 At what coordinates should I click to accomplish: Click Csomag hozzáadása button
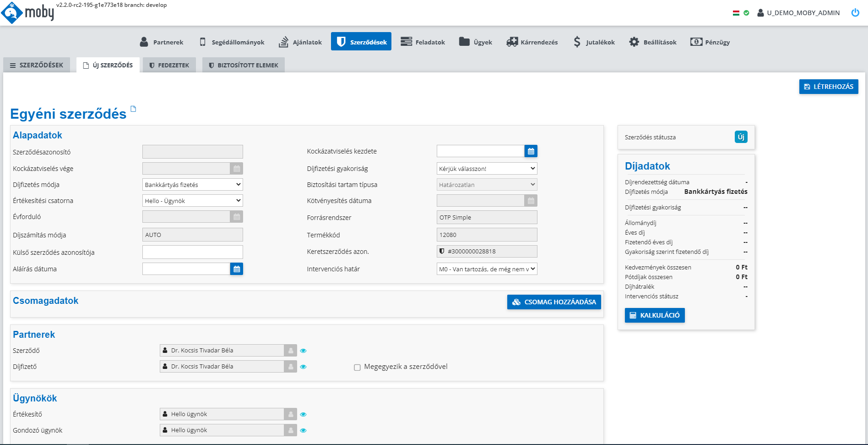[x=554, y=302]
